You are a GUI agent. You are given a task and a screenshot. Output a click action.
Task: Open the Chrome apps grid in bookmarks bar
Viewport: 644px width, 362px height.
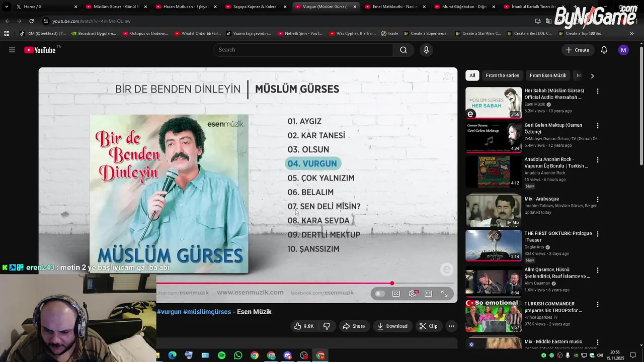coord(7,34)
